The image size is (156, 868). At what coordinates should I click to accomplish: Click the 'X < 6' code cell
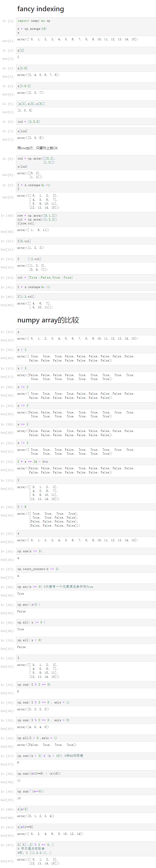86,507
